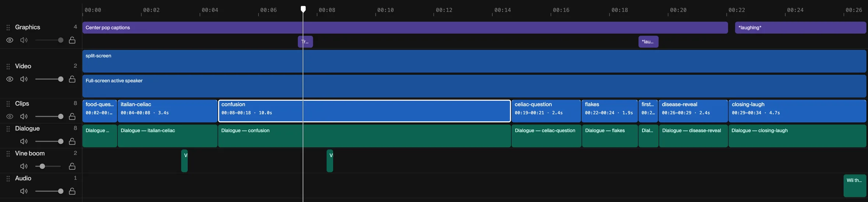
Task: Select the split-screen video clip
Action: [474, 61]
